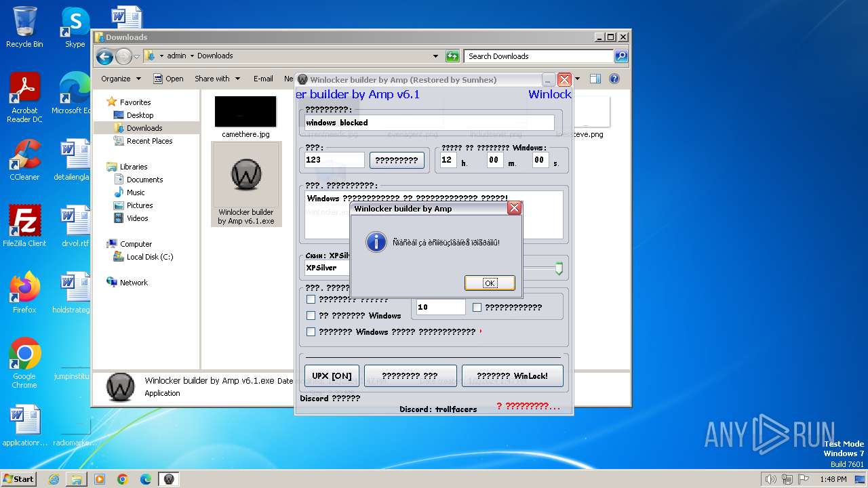Click the password field containing 123
The width and height of the screenshot is (868, 488).
pyautogui.click(x=334, y=160)
